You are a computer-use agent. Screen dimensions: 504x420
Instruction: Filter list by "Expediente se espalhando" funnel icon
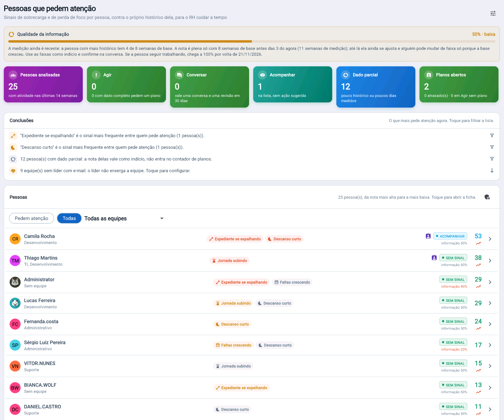pyautogui.click(x=492, y=135)
